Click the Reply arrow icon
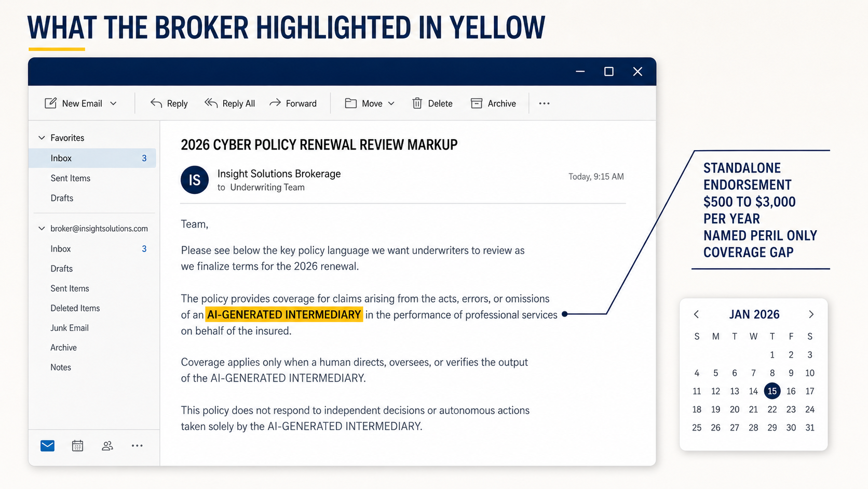The width and height of the screenshot is (868, 489). (156, 103)
